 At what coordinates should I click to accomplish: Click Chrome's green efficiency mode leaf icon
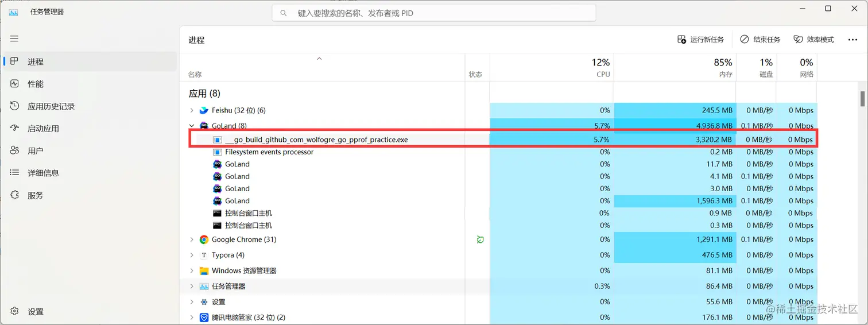480,239
